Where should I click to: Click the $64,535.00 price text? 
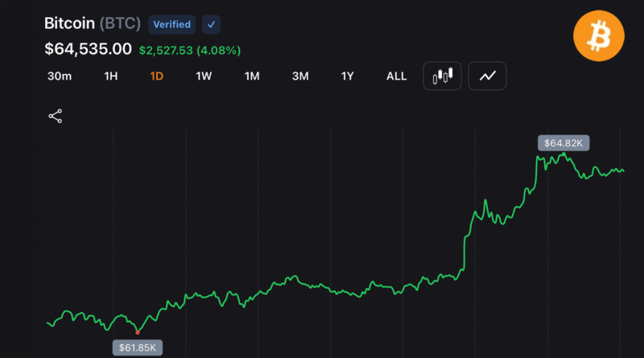[88, 49]
